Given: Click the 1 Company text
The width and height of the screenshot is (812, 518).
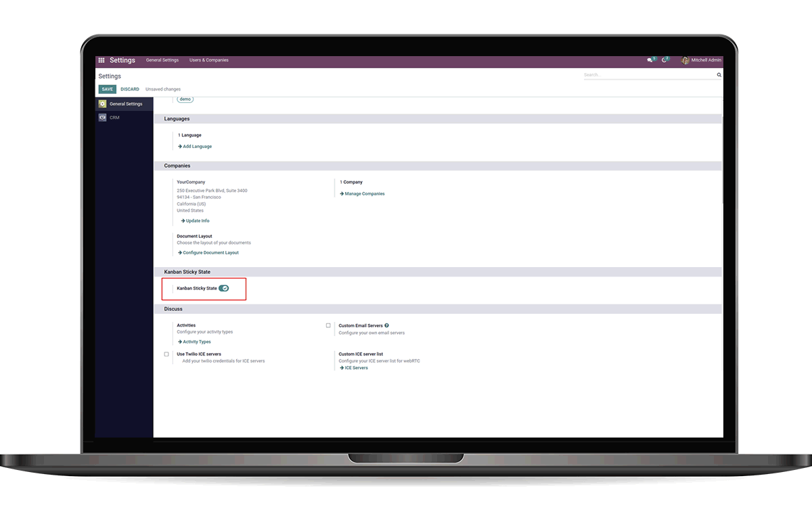Looking at the screenshot, I should tap(351, 182).
